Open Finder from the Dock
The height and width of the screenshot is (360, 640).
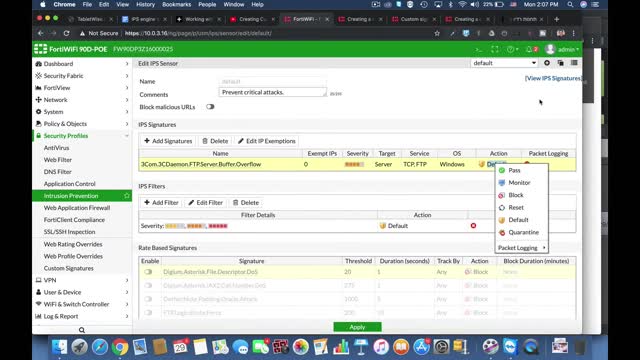(x=60, y=347)
